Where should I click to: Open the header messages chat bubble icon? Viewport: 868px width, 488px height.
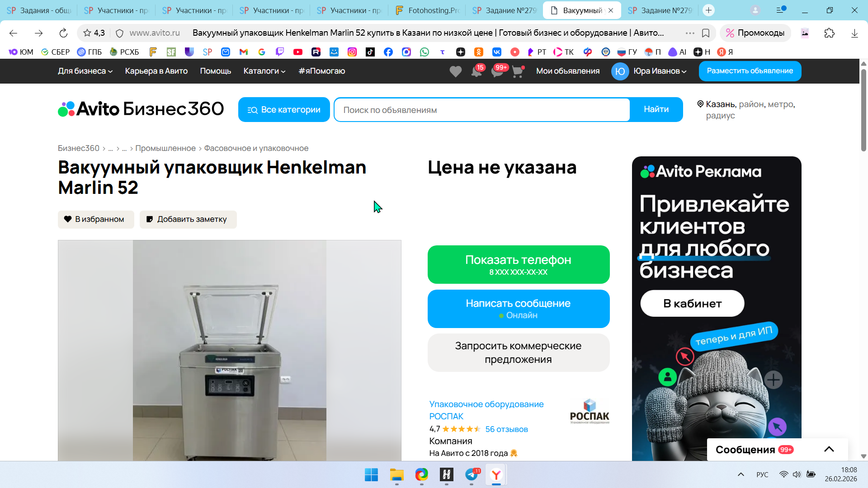click(x=497, y=71)
